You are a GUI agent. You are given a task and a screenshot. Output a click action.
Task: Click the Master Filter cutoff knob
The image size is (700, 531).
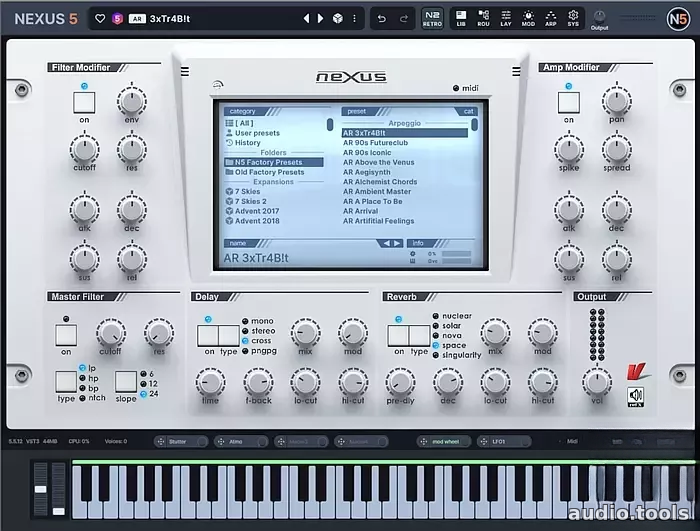pos(111,334)
